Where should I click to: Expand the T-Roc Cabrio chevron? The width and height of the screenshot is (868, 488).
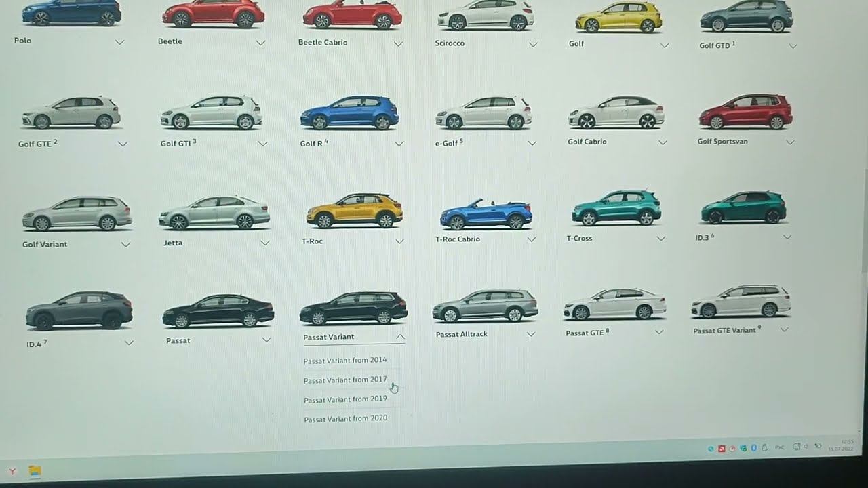[x=531, y=239]
